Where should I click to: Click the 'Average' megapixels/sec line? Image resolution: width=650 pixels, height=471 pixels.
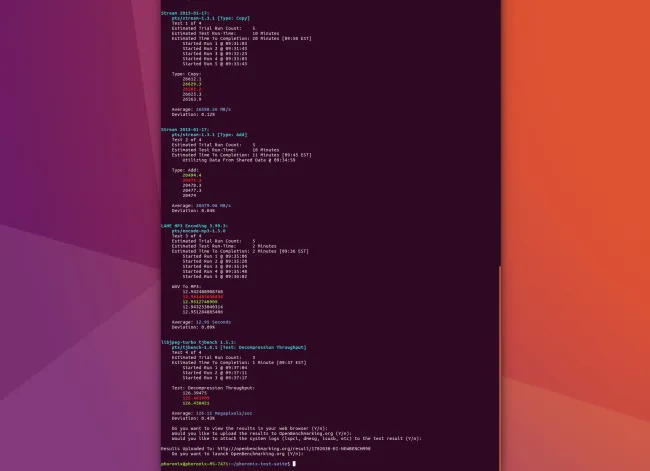pyautogui.click(x=212, y=413)
